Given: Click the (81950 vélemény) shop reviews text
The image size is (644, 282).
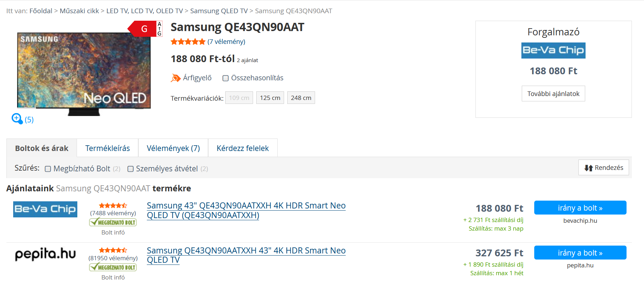Looking at the screenshot, I should pyautogui.click(x=113, y=258).
